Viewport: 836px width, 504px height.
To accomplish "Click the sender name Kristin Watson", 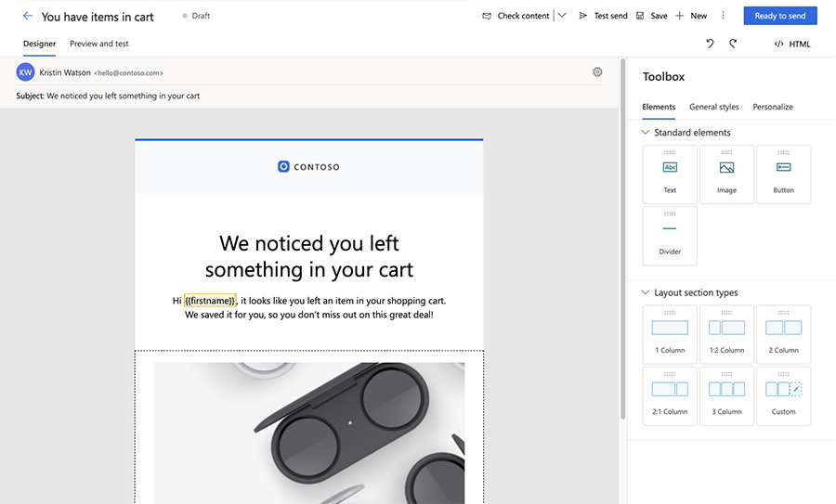I will tap(65, 72).
